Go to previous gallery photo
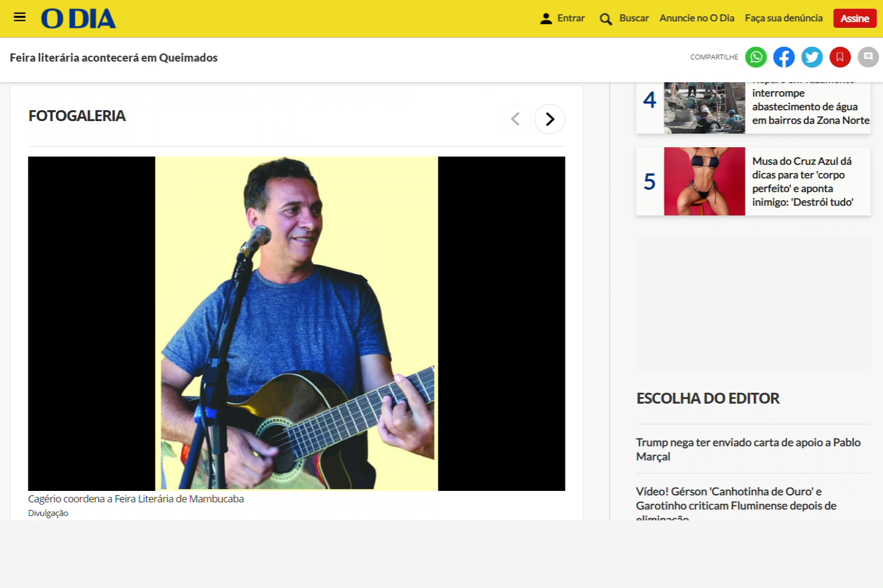This screenshot has width=883, height=588. click(x=515, y=119)
